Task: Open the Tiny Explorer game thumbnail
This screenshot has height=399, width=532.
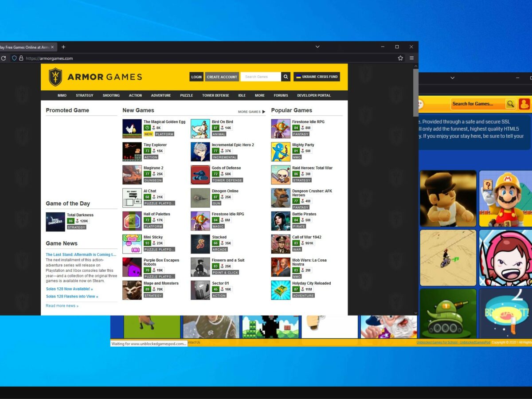Action: (132, 152)
